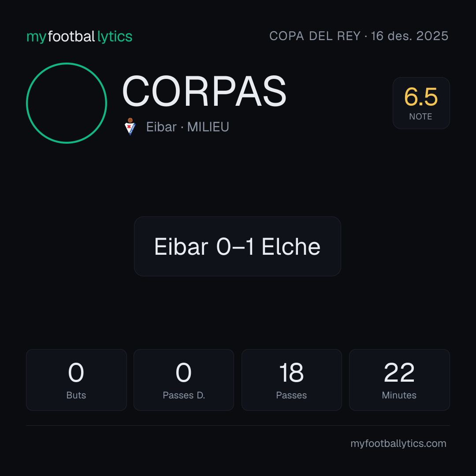Screen dimensions: 476x476
Task: Click the CORPAS player name heading
Action: [205, 91]
